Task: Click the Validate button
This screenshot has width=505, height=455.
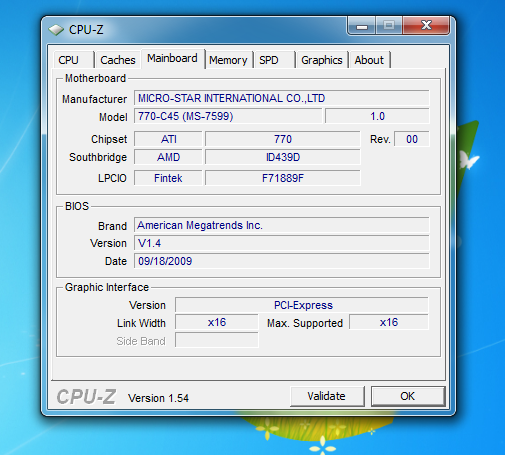Action: pyautogui.click(x=327, y=396)
